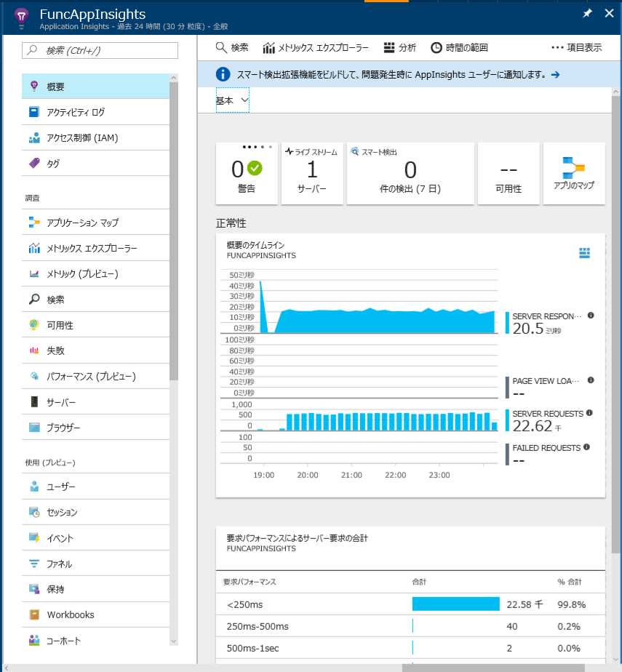
Task: Click the 要求パフォーマンス column header
Action: tap(250, 582)
